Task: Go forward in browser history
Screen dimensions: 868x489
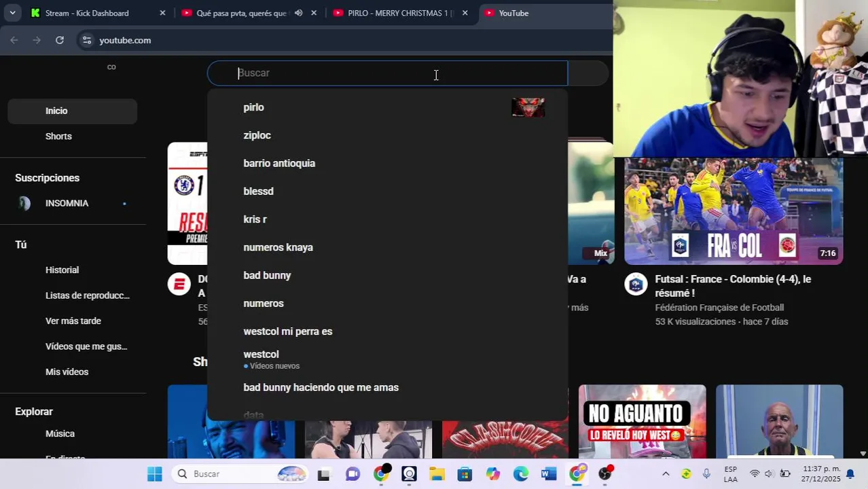Action: pos(37,40)
